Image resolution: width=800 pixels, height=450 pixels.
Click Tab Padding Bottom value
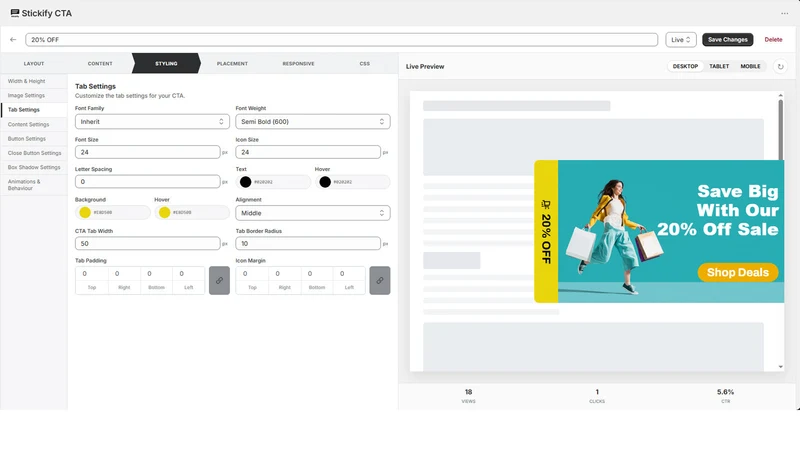[x=156, y=274]
